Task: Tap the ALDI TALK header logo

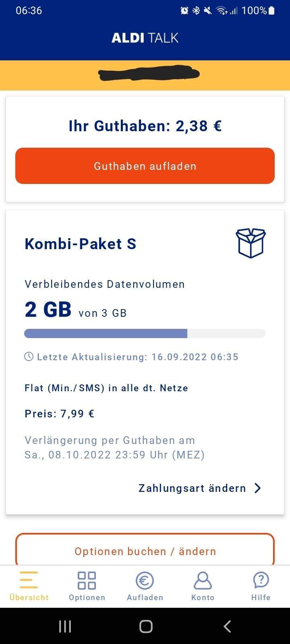Action: point(145,38)
